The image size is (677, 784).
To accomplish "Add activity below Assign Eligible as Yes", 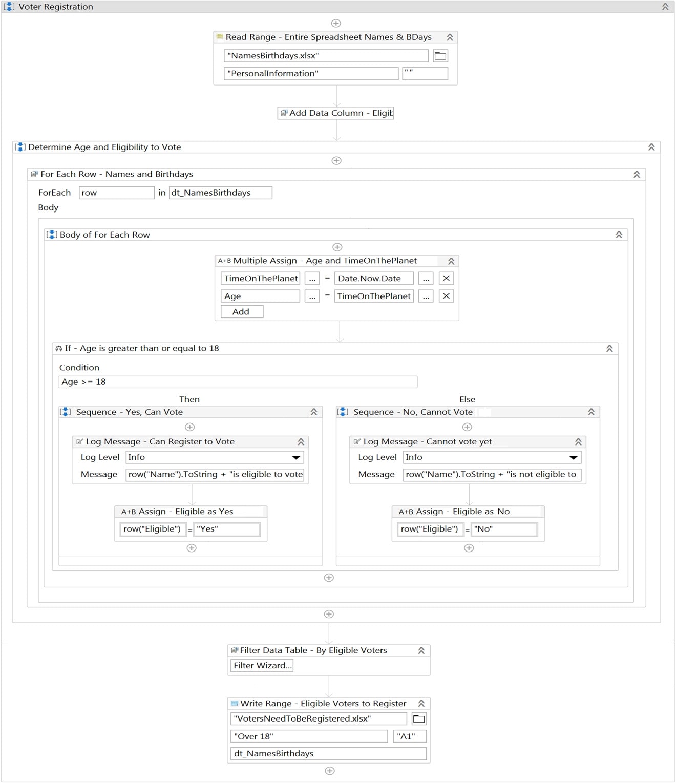I will point(192,548).
